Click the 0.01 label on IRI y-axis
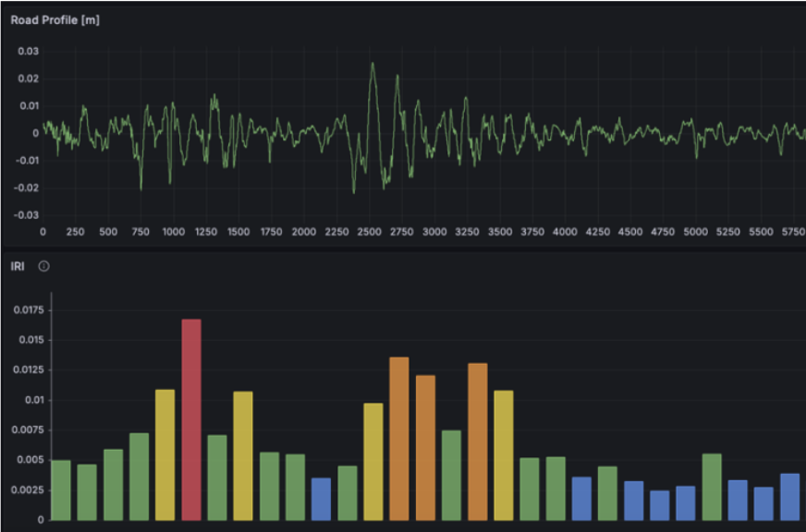The height and width of the screenshot is (532, 806). tap(33, 400)
